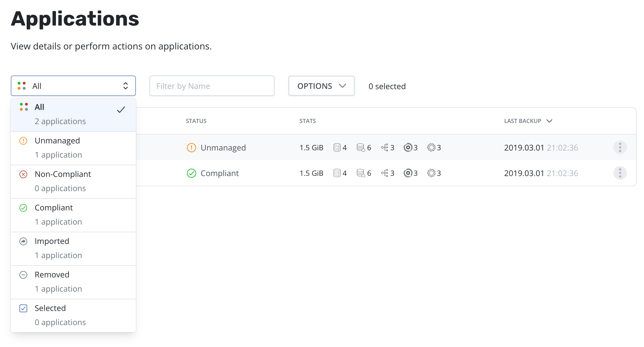Screen dimensions: 644x347
Task: Click the Filter by Name input field
Action: (212, 86)
